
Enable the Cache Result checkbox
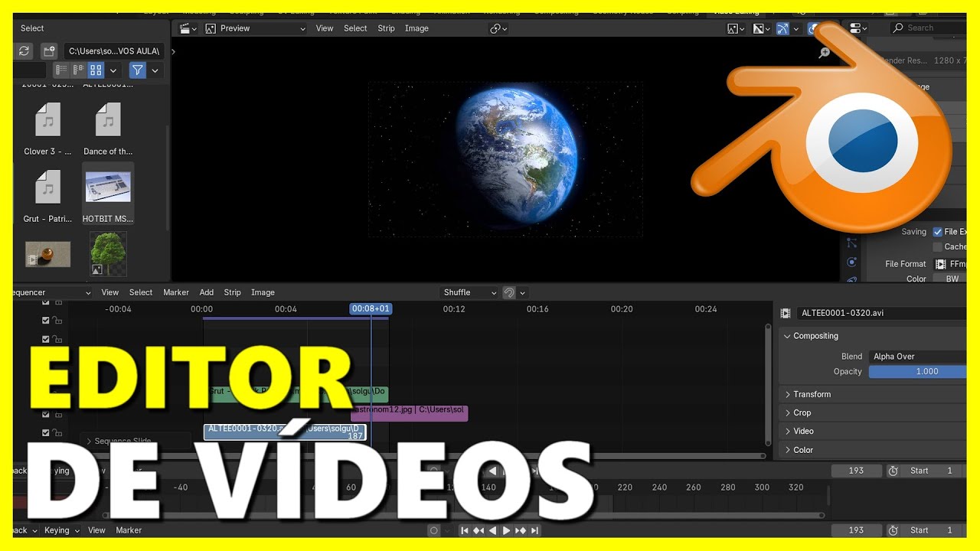[x=938, y=247]
